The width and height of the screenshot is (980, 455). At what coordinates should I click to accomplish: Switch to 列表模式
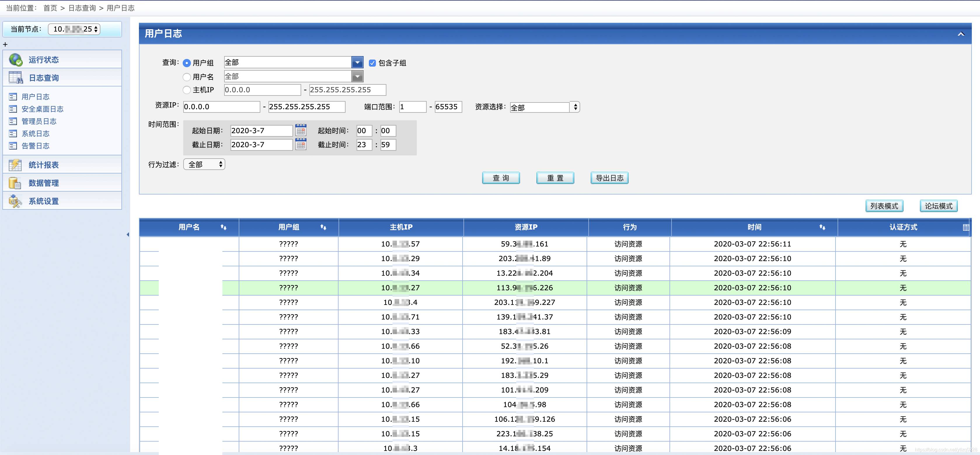[x=884, y=206]
